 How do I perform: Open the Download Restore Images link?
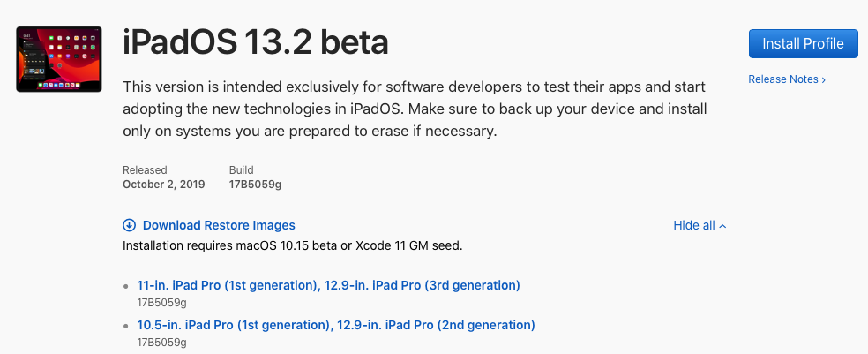219,225
